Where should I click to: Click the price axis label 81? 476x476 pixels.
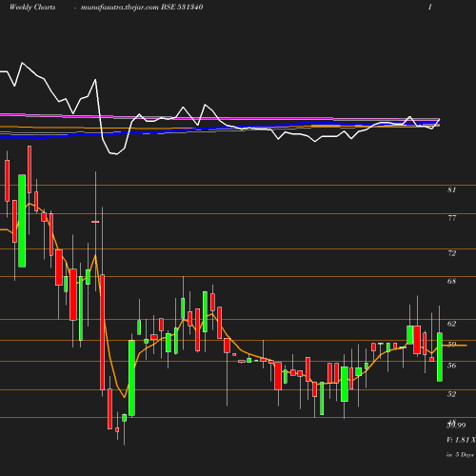coord(451,189)
